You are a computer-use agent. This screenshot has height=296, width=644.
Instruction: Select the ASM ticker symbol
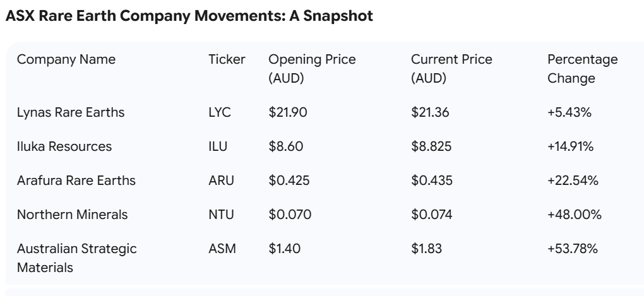click(x=222, y=249)
